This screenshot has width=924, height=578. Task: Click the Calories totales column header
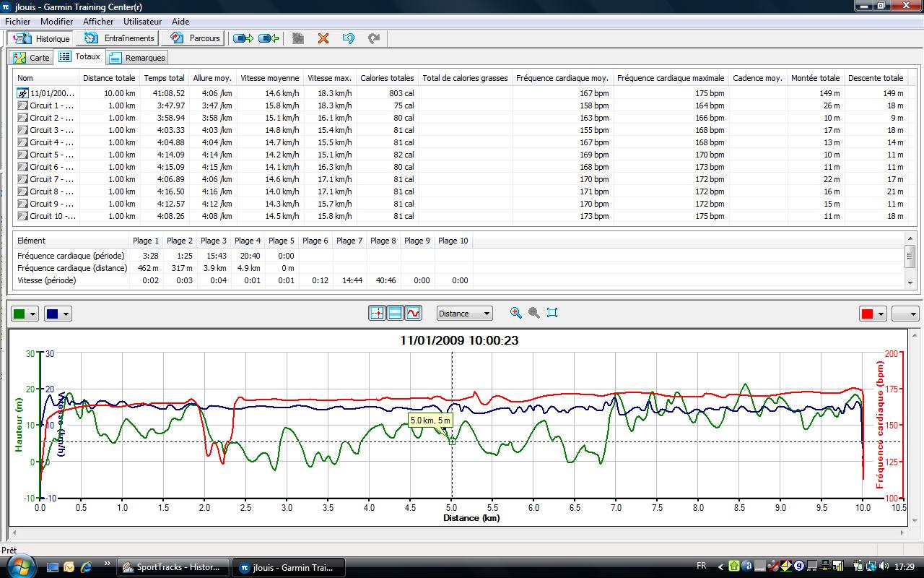point(387,78)
